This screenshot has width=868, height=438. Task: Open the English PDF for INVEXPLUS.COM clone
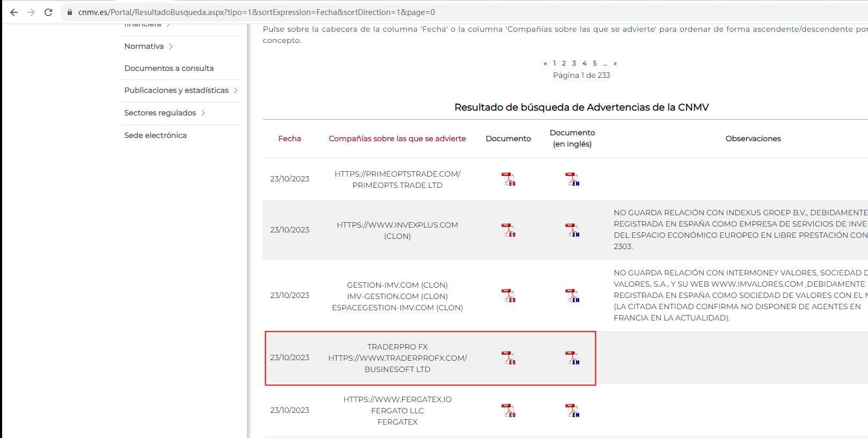(x=572, y=230)
